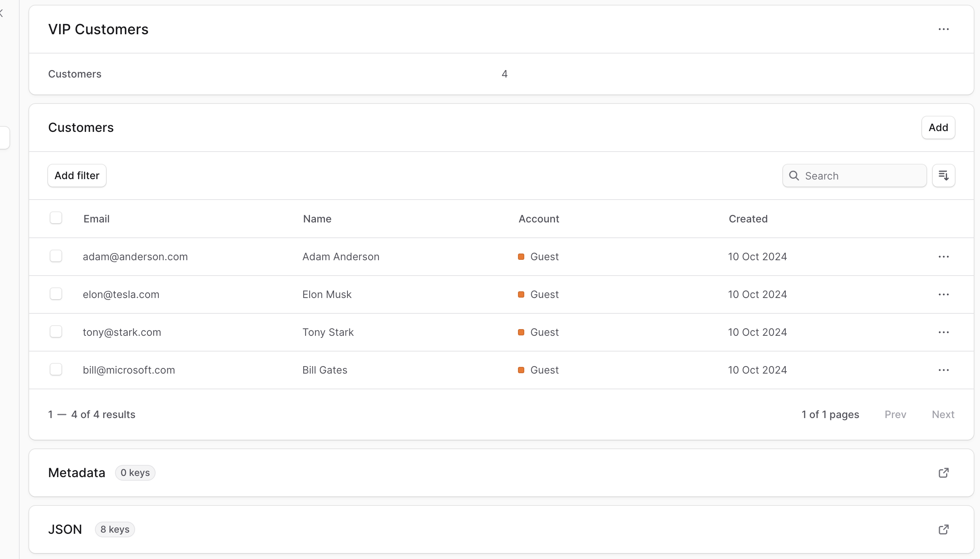Click the magnifier icon in Search box

click(794, 176)
